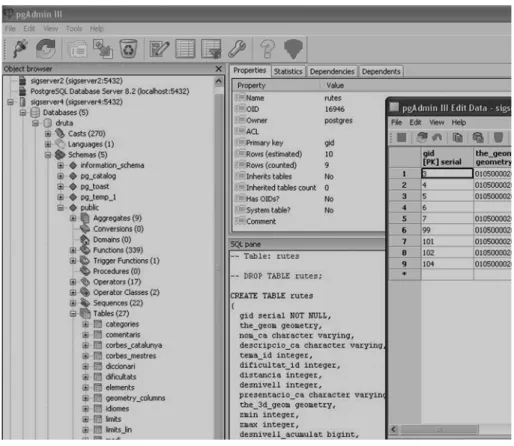Collapse the Schemas (5) node
This screenshot has width=514, height=446.
pos(48,155)
